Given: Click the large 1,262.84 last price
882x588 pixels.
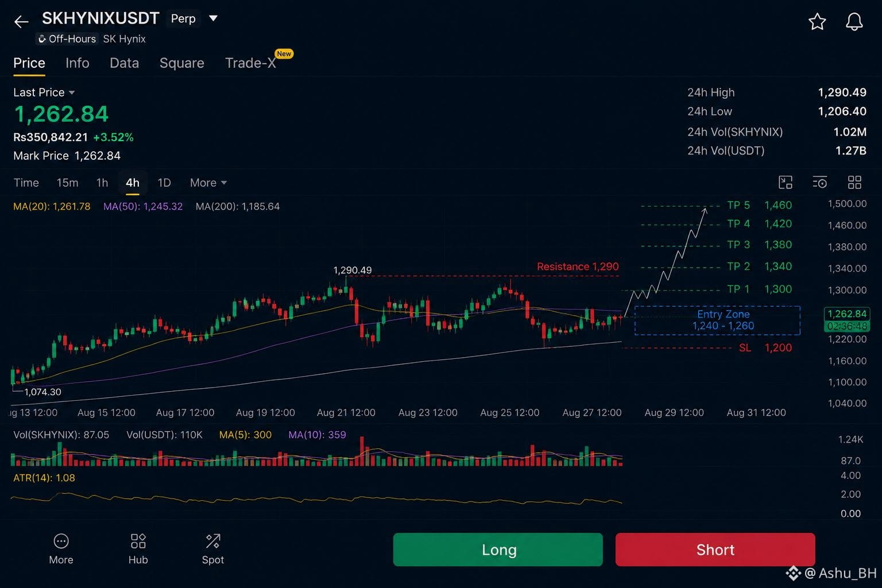Looking at the screenshot, I should click(x=61, y=114).
